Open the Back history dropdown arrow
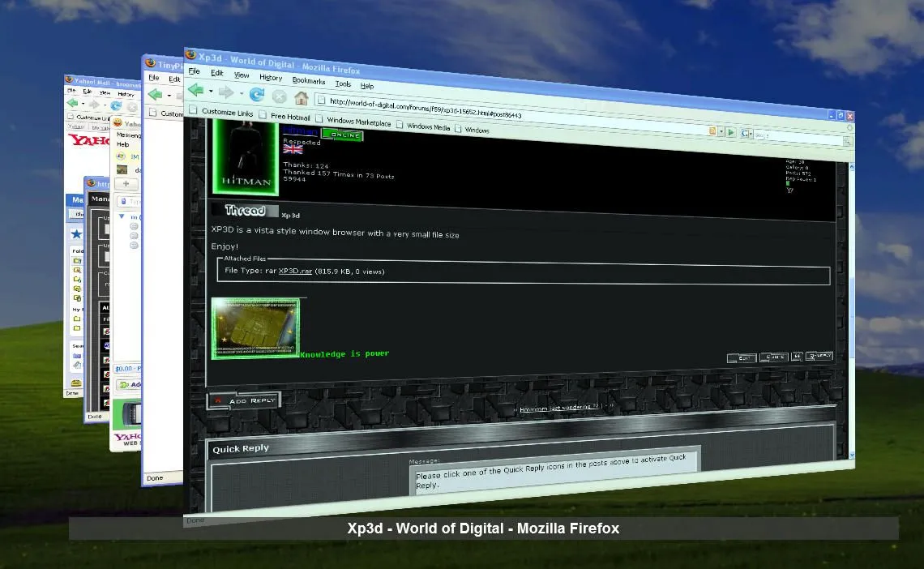924x569 pixels. (x=211, y=92)
